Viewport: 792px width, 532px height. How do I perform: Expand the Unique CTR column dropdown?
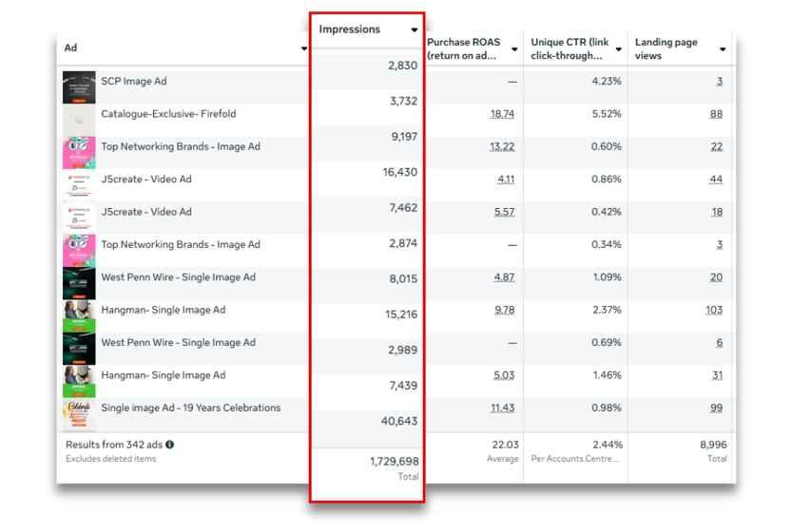point(619,49)
